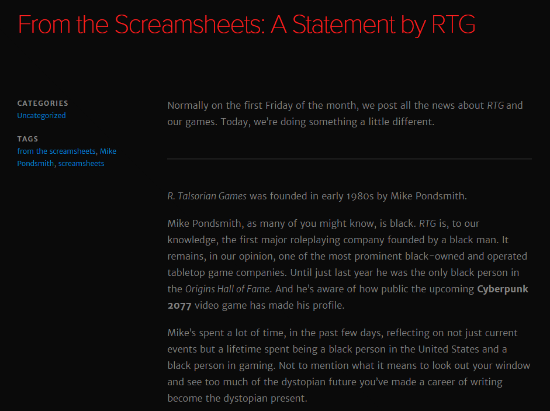
Task: Click the red article title heading
Action: (x=247, y=25)
